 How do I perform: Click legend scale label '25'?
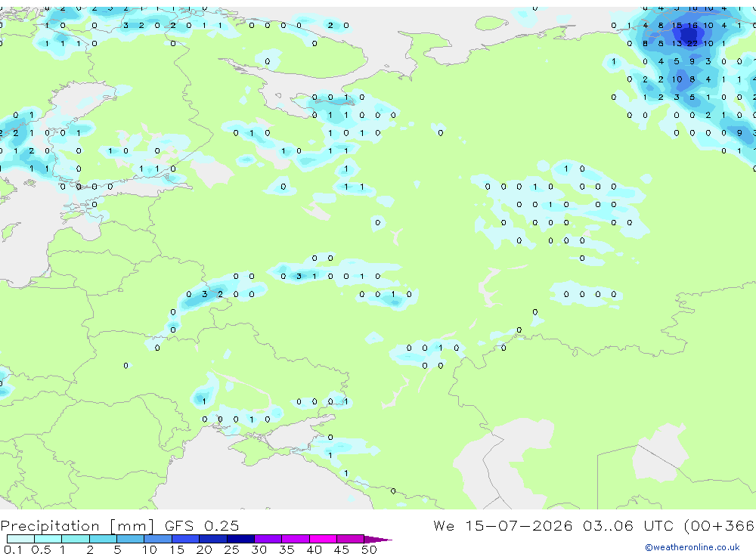tap(231, 549)
